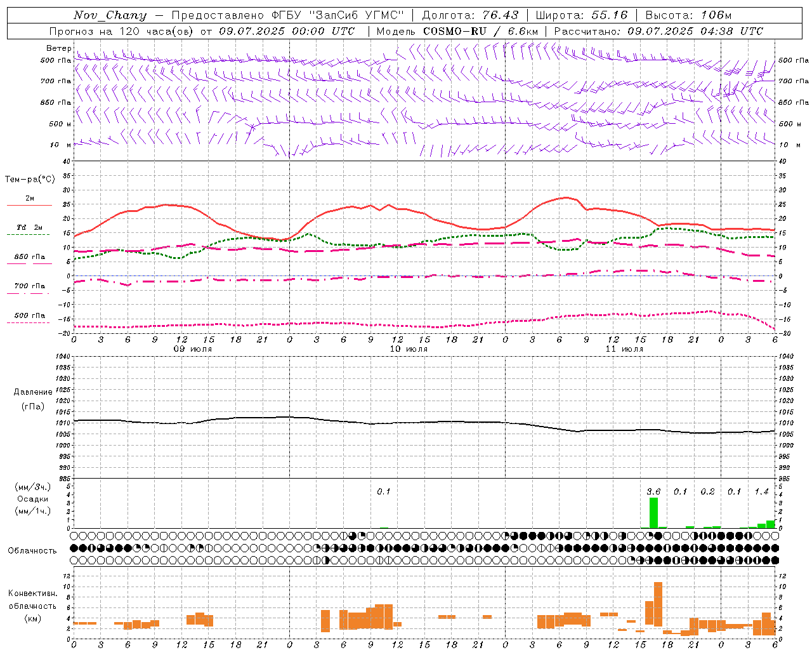Image resolution: width=812 pixels, height=650 pixels.
Task: Click the 'Конвективн.' convective cloud label
Action: (x=32, y=594)
